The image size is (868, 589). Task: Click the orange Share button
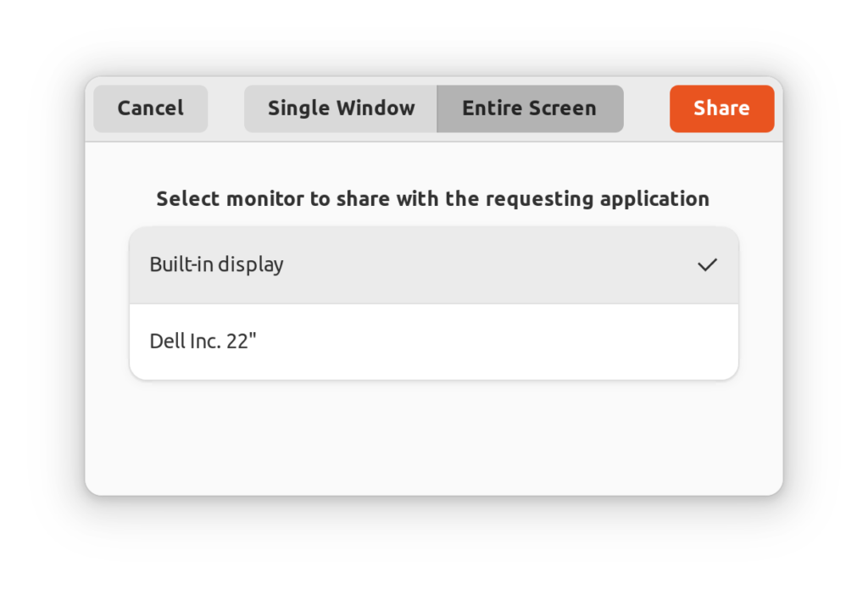pos(722,108)
